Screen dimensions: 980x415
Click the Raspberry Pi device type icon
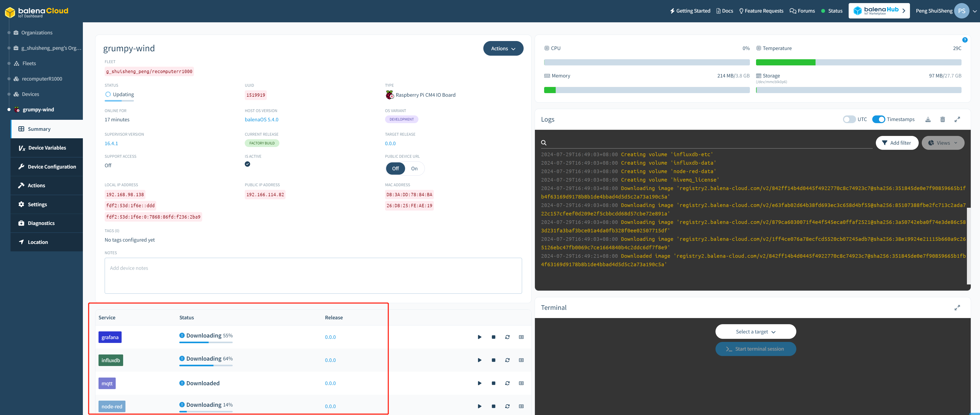pyautogui.click(x=390, y=95)
